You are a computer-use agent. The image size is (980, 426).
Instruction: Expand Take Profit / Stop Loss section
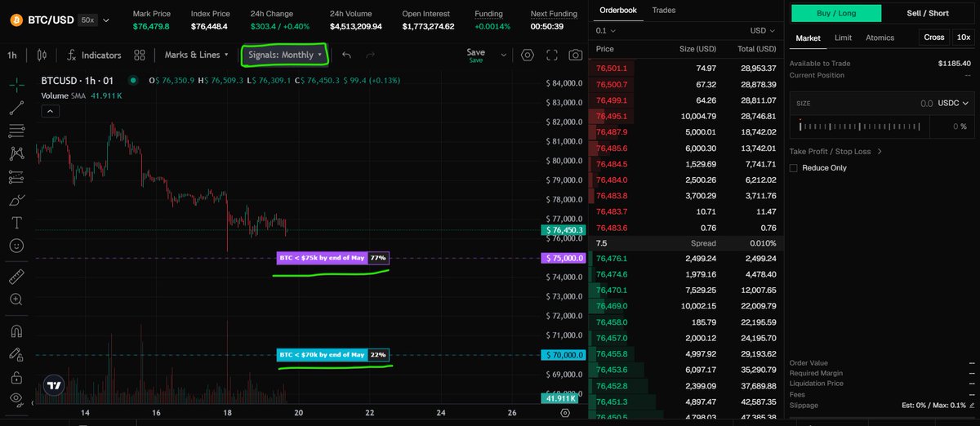coord(835,151)
